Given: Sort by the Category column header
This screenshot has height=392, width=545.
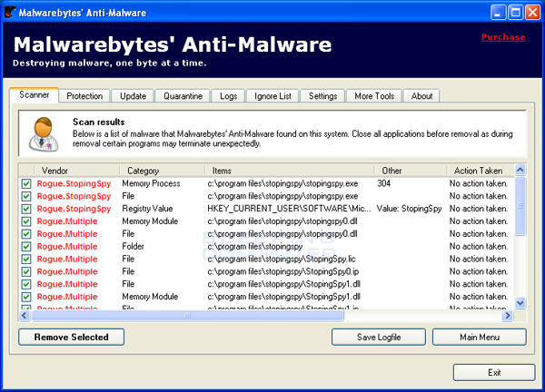Looking at the screenshot, I should [x=162, y=171].
